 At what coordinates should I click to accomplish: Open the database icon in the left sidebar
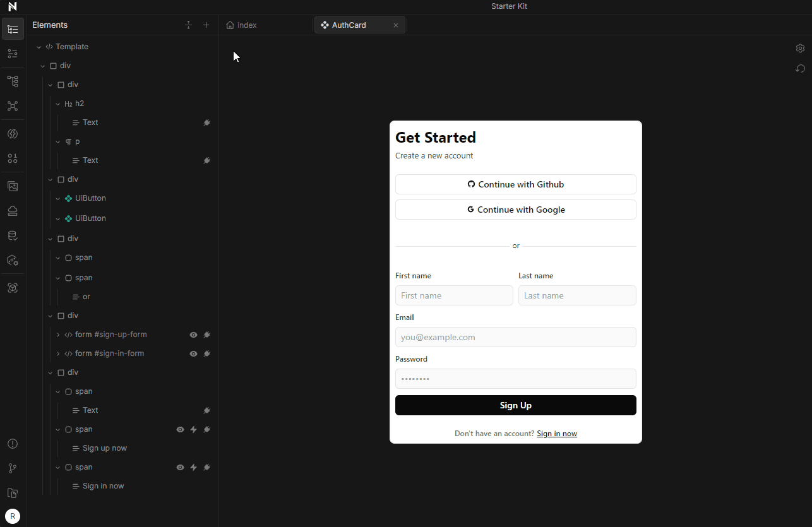(13, 235)
